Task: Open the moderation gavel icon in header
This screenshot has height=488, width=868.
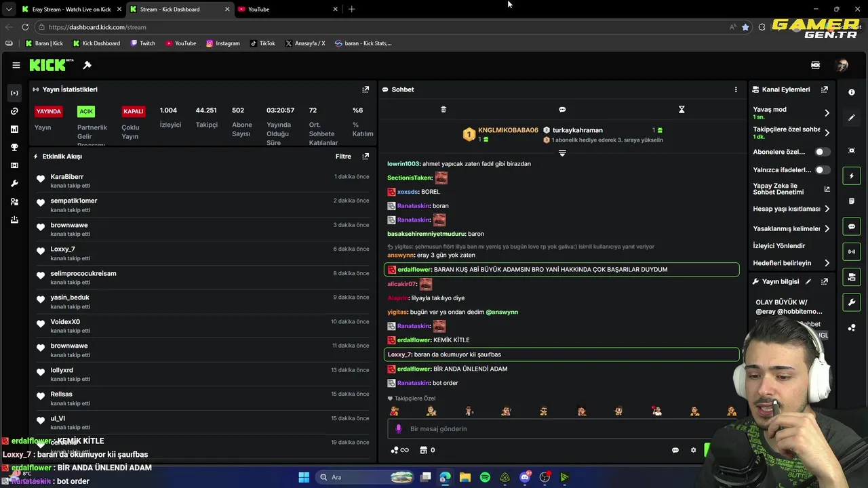Action: coord(87,65)
